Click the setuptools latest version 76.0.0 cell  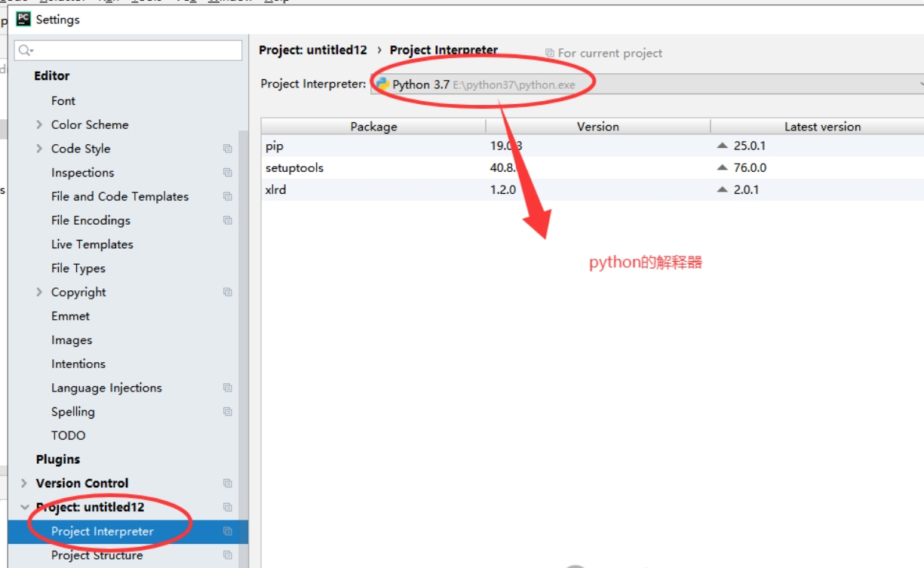750,167
